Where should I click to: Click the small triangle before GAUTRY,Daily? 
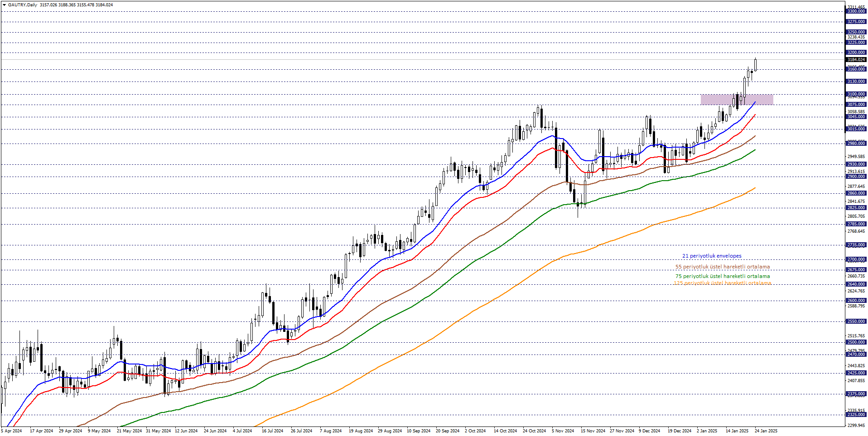coord(4,5)
